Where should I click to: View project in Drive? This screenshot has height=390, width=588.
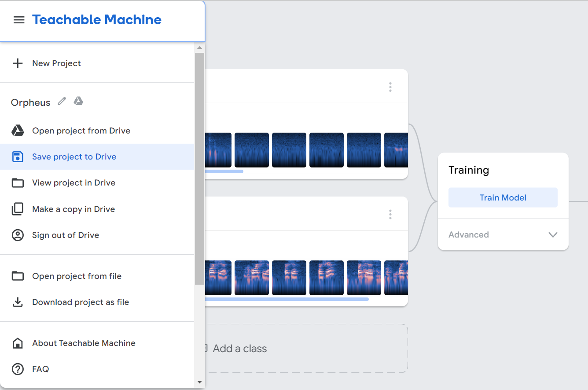(97, 183)
